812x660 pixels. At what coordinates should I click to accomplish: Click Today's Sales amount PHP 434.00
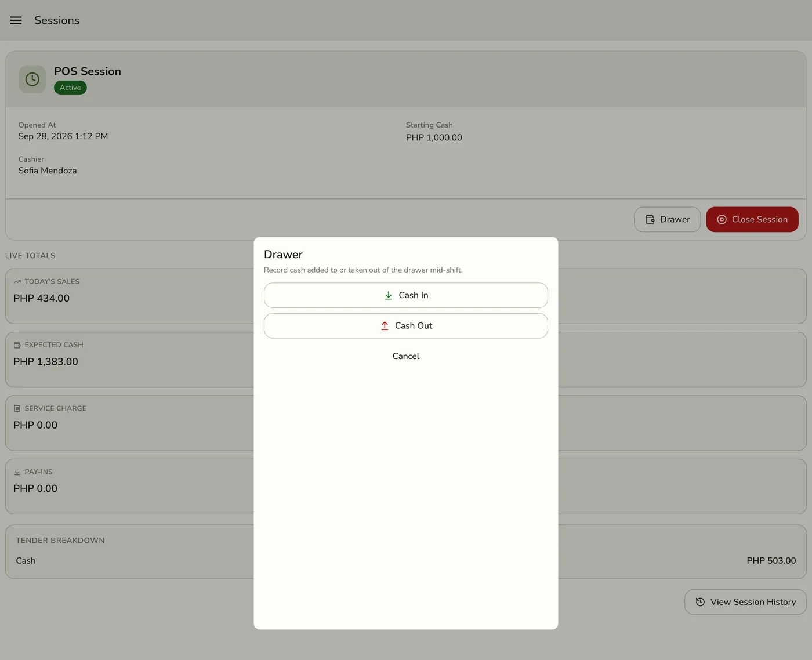click(x=42, y=298)
